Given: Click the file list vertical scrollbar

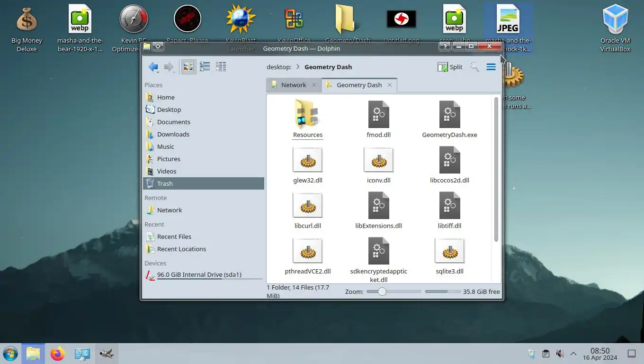Looking at the screenshot, I should click(496, 170).
